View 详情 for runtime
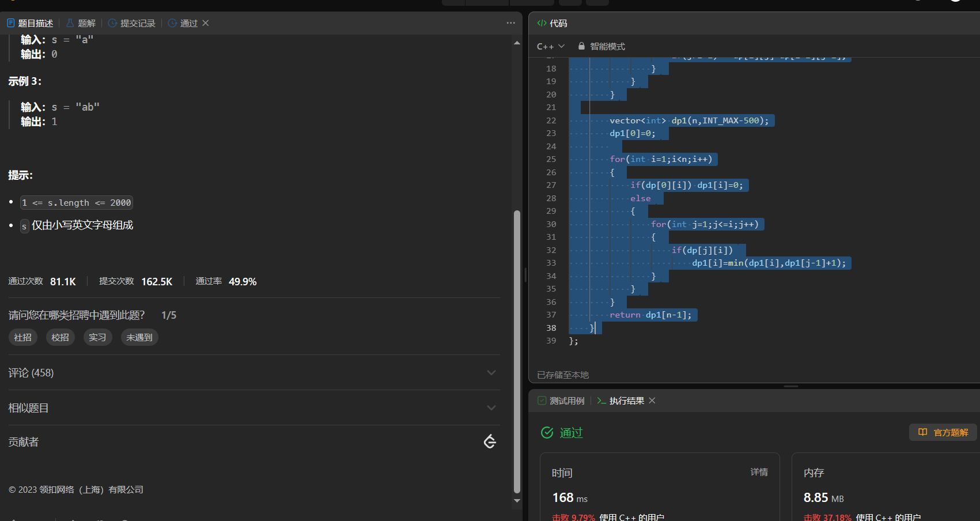Screen dimensions: 980x521 [x=759, y=472]
